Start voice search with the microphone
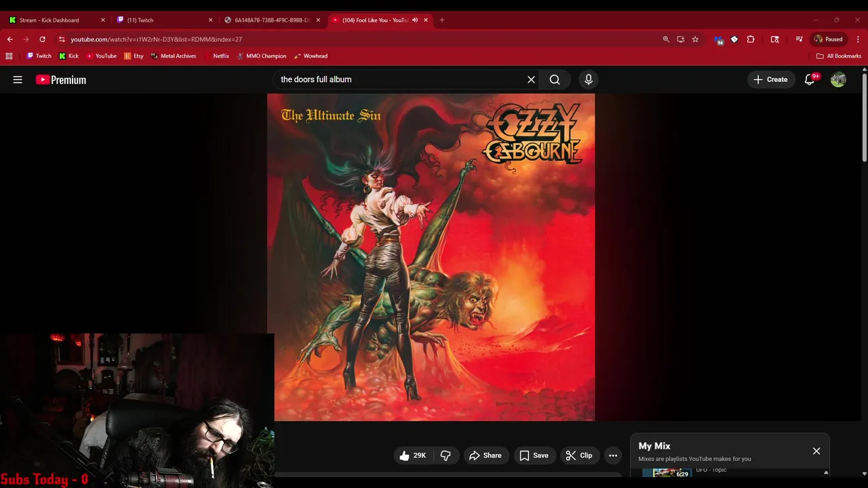The image size is (868, 488). tap(589, 79)
